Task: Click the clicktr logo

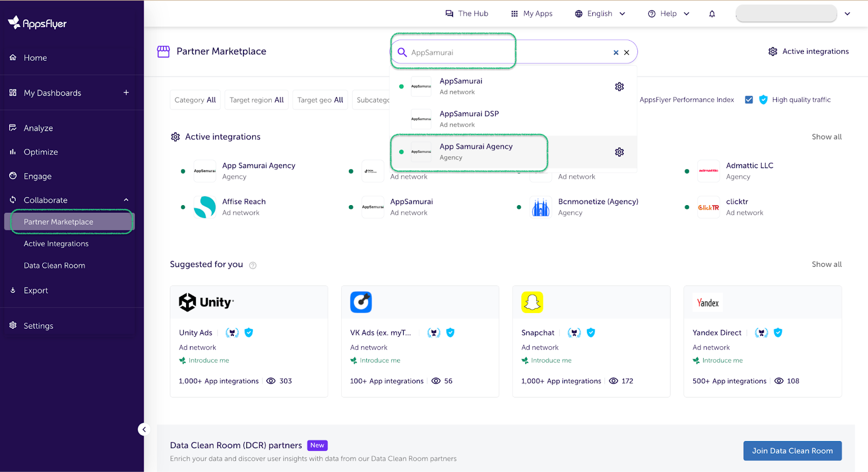Action: (x=709, y=207)
